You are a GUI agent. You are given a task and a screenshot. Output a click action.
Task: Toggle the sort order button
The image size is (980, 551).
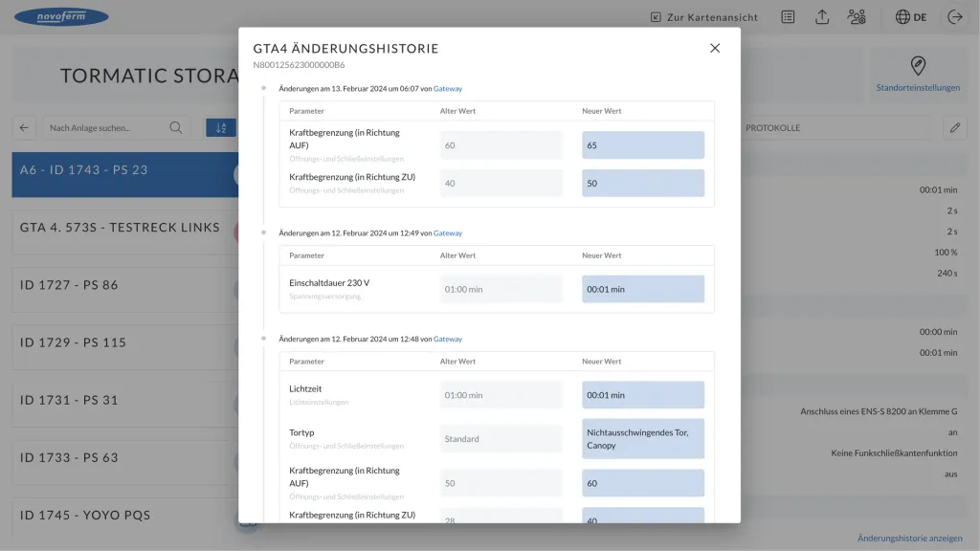click(221, 127)
